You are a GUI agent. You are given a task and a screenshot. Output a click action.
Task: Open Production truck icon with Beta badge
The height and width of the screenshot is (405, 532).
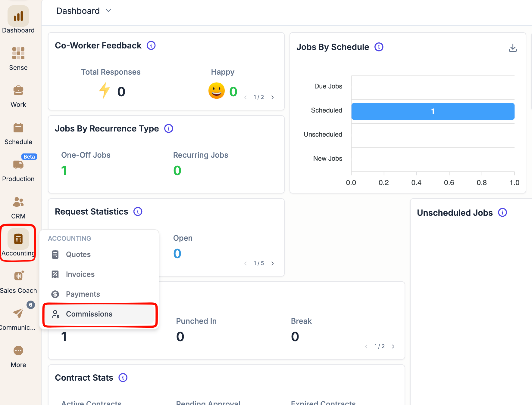[x=18, y=165]
